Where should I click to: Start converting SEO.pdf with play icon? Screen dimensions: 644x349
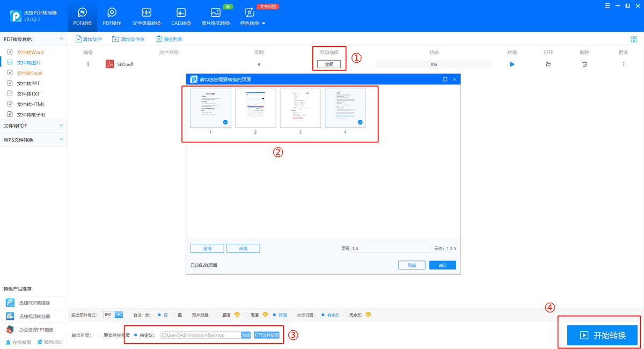pyautogui.click(x=512, y=64)
